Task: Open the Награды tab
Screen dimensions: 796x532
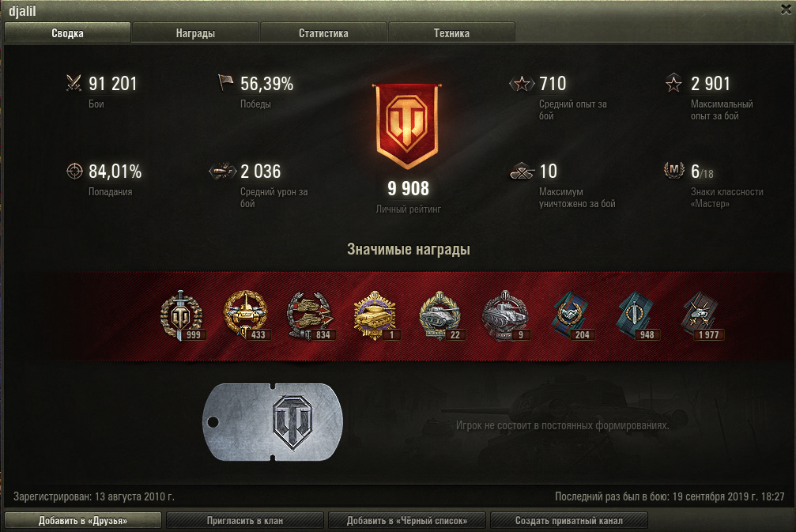Action: (x=195, y=33)
